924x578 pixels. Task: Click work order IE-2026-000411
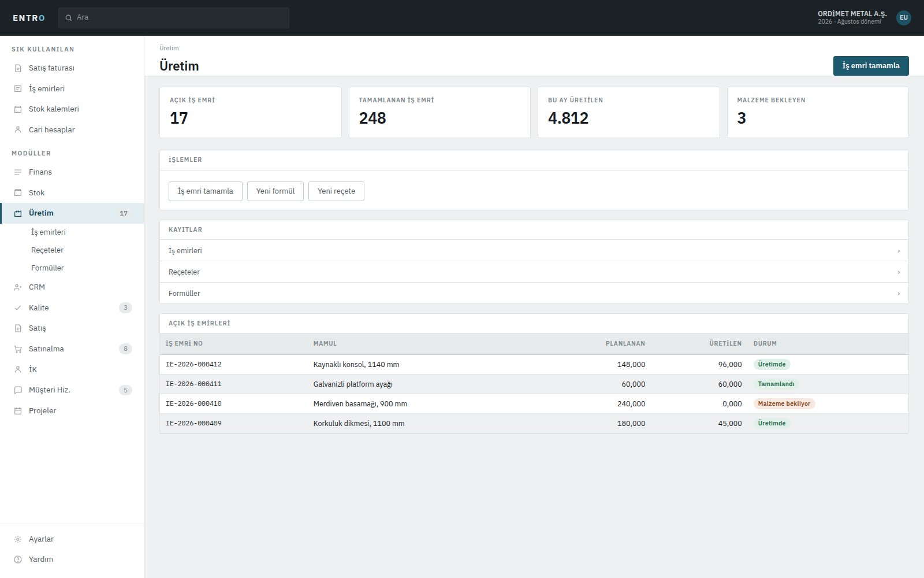pos(193,384)
